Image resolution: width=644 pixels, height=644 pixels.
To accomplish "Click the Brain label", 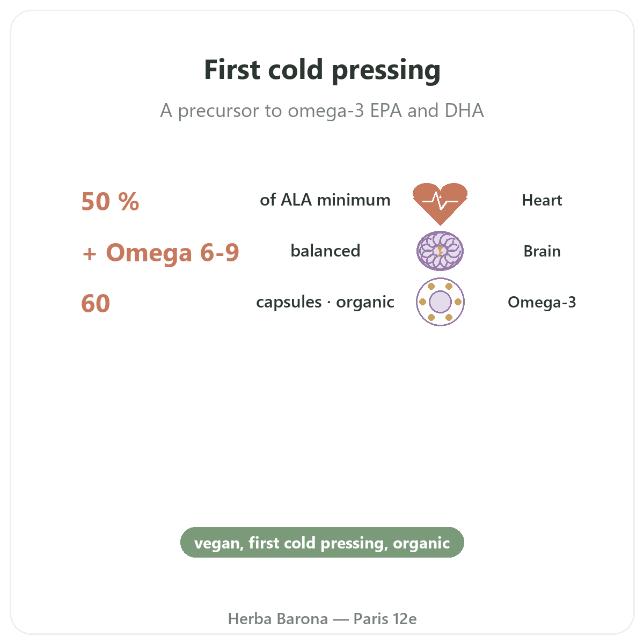I will tap(542, 251).
